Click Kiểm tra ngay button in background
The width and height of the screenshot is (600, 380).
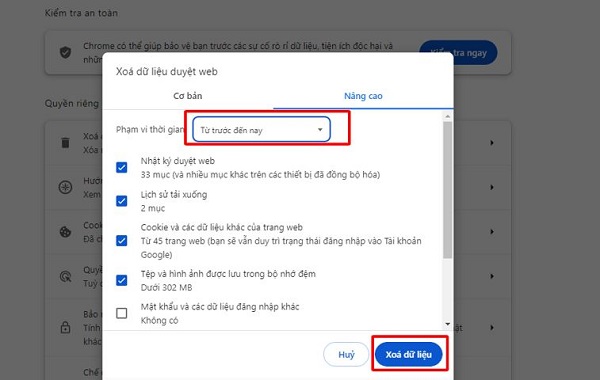pos(458,53)
